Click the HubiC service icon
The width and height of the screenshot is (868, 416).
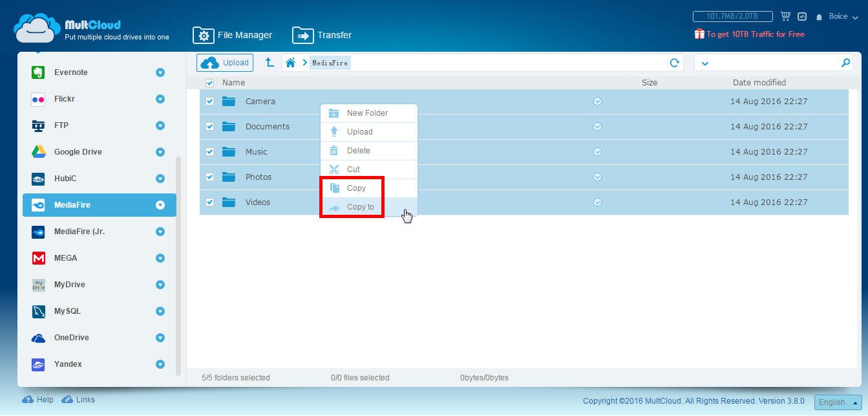coord(38,179)
